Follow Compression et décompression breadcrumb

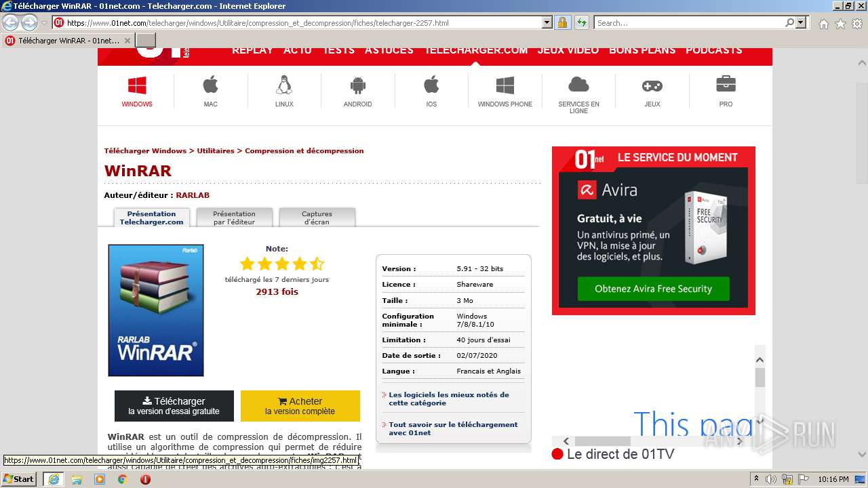tap(304, 150)
